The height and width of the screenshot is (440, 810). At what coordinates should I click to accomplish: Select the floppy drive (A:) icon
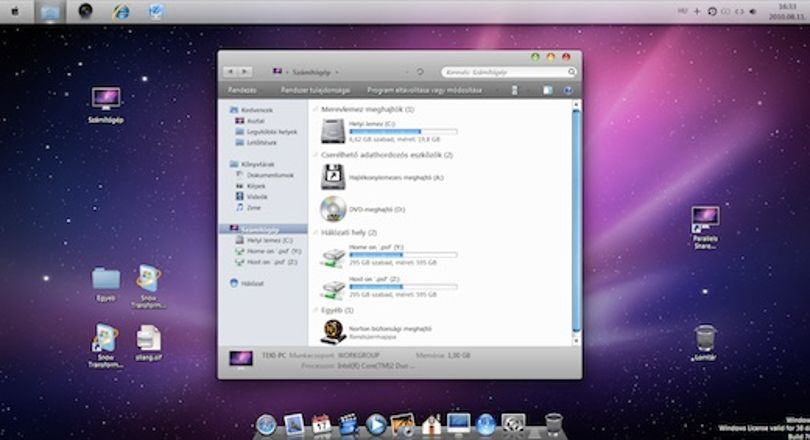(333, 177)
